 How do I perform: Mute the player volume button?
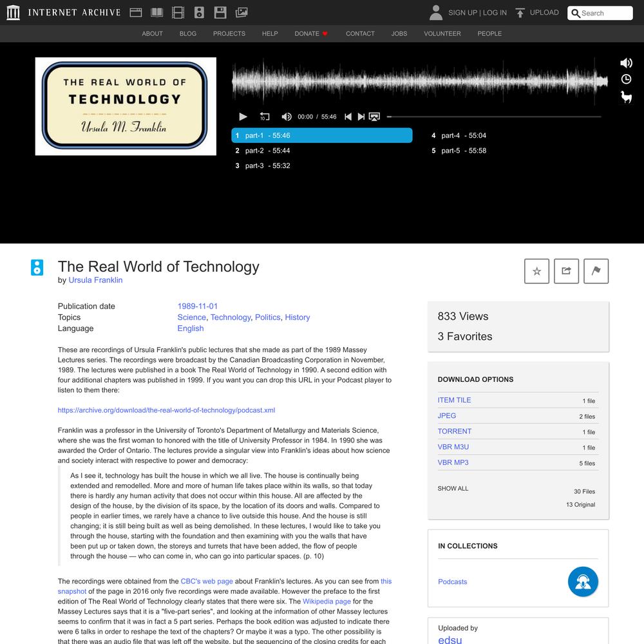tap(287, 117)
